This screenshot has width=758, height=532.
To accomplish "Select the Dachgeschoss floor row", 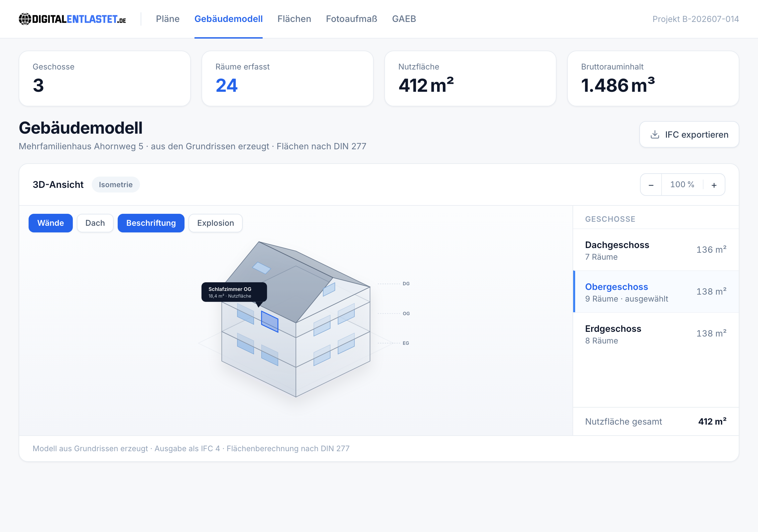I will click(x=656, y=250).
